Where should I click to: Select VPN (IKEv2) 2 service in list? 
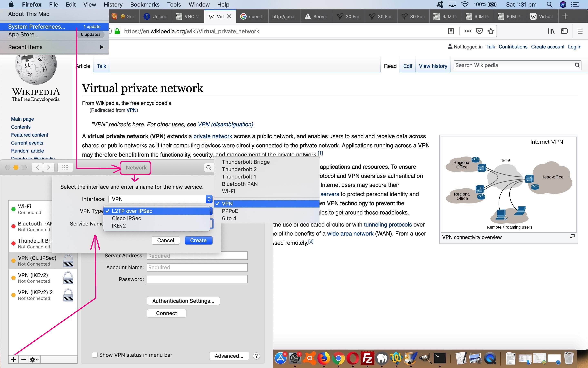pyautogui.click(x=43, y=295)
